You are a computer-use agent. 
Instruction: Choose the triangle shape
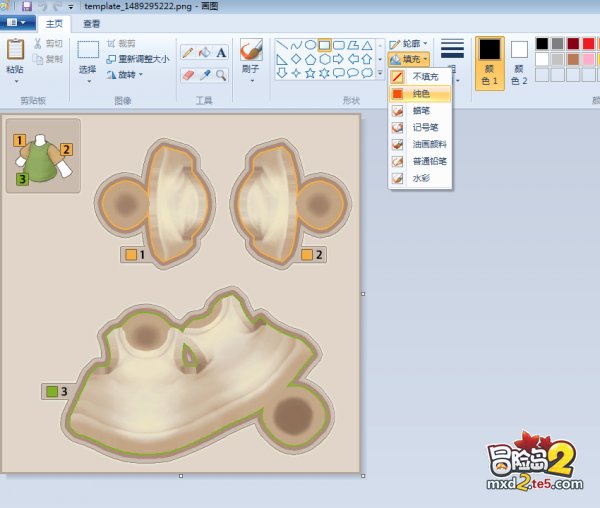point(367,46)
